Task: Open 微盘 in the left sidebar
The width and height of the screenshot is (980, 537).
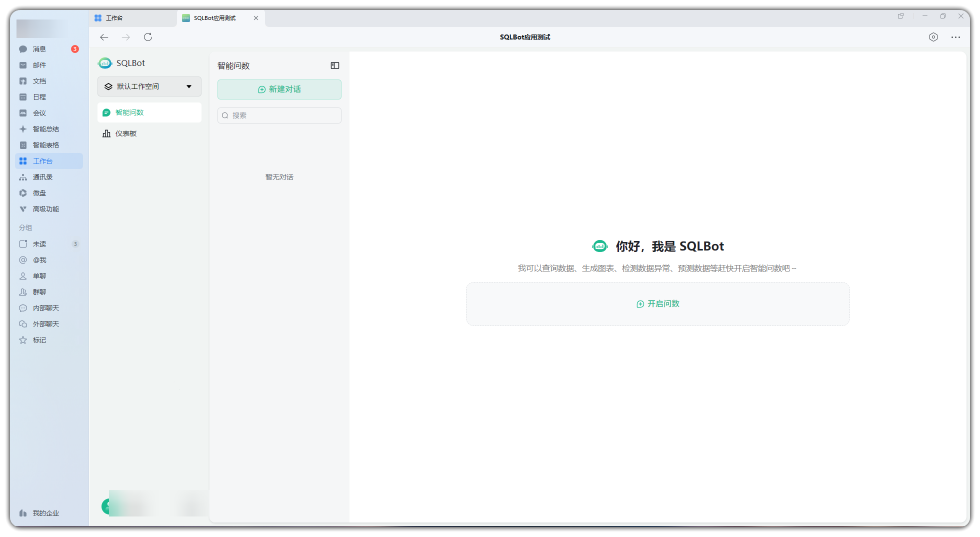Action: pyautogui.click(x=39, y=193)
